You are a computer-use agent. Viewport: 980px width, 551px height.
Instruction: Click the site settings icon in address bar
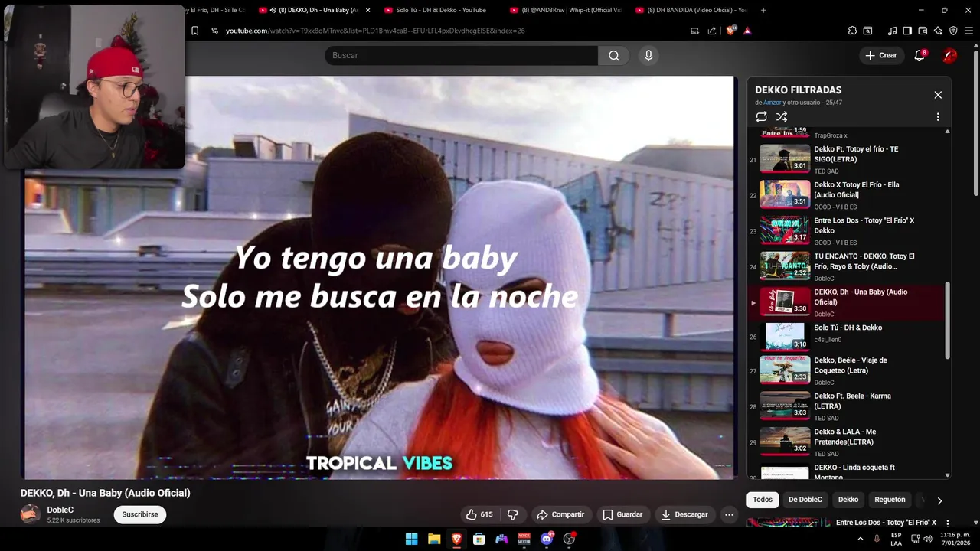214,31
